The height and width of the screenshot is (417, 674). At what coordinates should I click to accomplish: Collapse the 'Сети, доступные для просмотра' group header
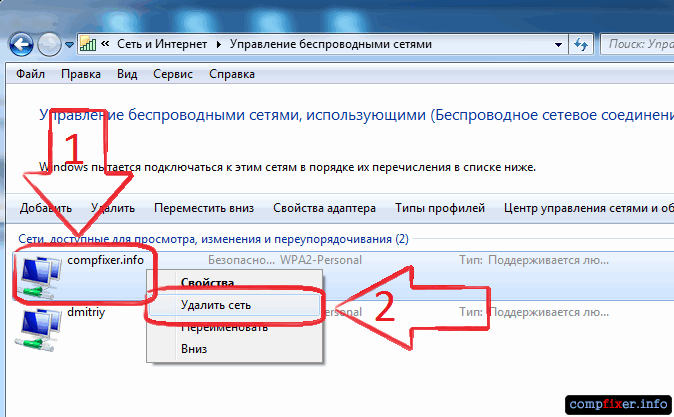click(x=213, y=239)
